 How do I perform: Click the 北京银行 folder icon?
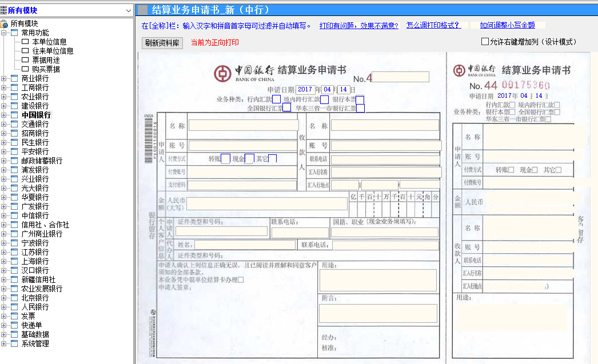tap(14, 298)
